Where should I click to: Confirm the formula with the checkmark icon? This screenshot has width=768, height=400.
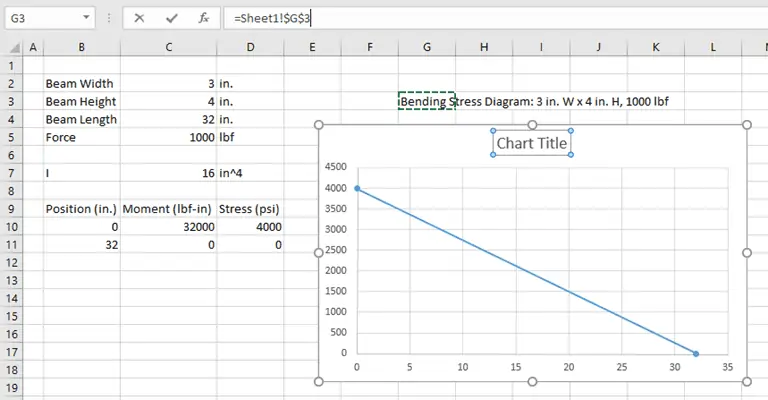click(171, 19)
